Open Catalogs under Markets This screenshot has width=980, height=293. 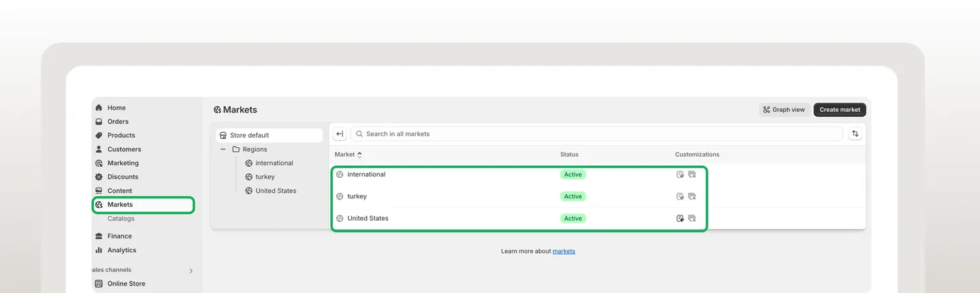point(120,219)
